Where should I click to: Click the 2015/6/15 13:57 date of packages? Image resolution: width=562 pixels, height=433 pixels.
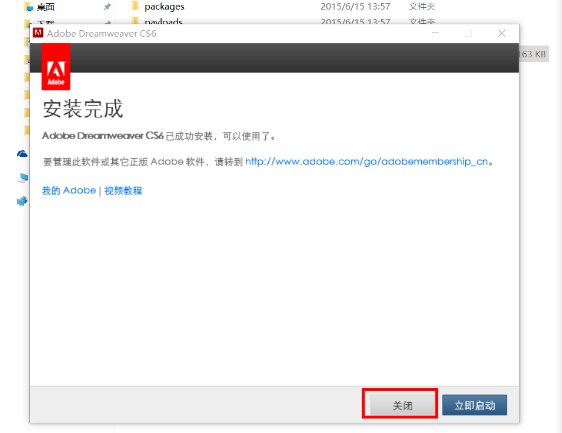pyautogui.click(x=355, y=6)
